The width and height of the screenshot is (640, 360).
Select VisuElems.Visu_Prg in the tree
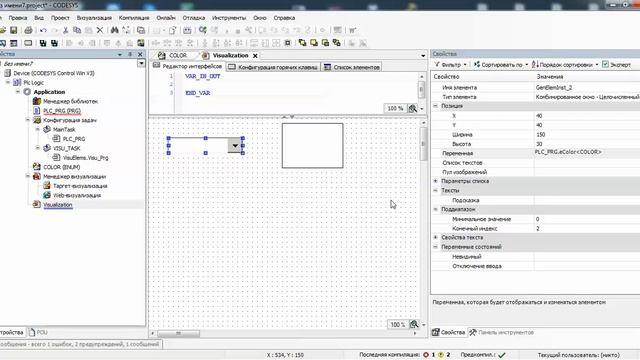[86, 158]
